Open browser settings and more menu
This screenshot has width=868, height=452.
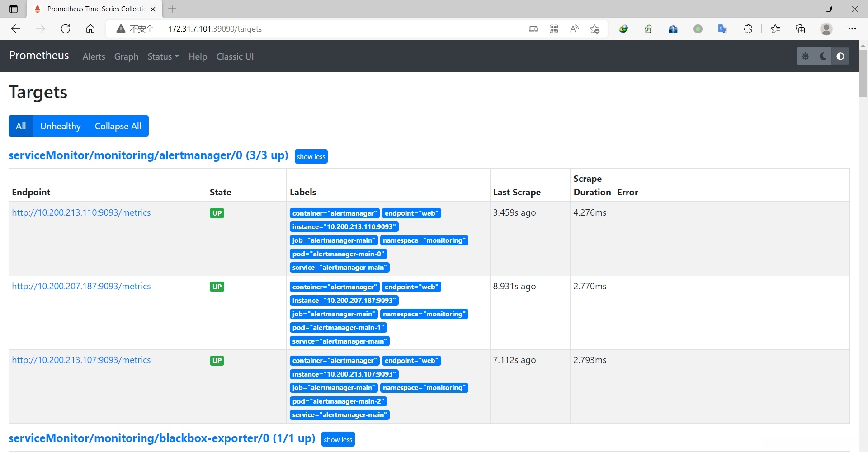[852, 29]
